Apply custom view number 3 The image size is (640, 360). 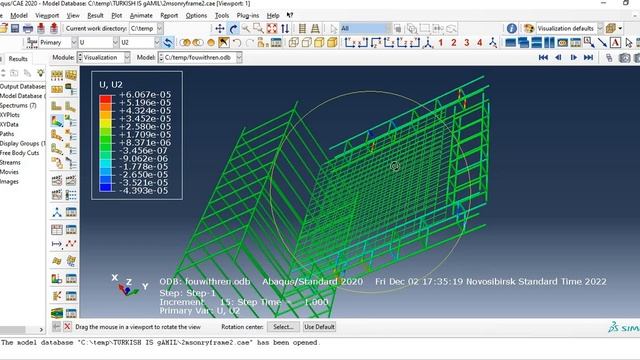pos(467,42)
